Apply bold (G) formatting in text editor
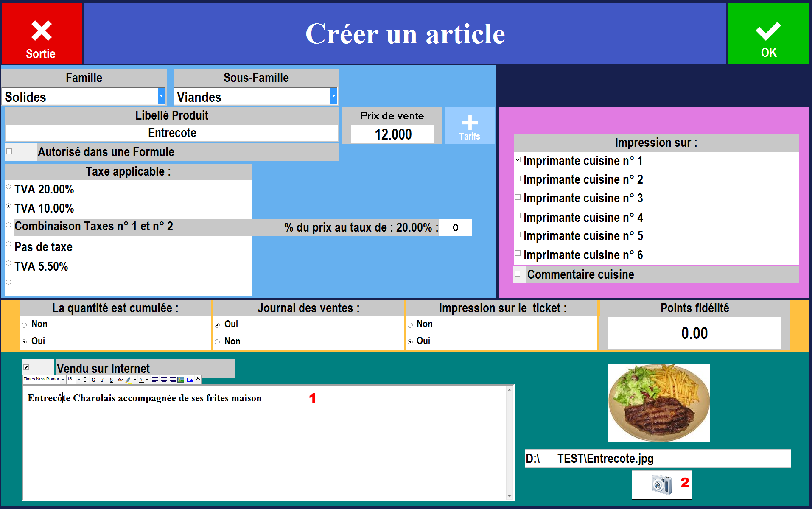 point(93,380)
